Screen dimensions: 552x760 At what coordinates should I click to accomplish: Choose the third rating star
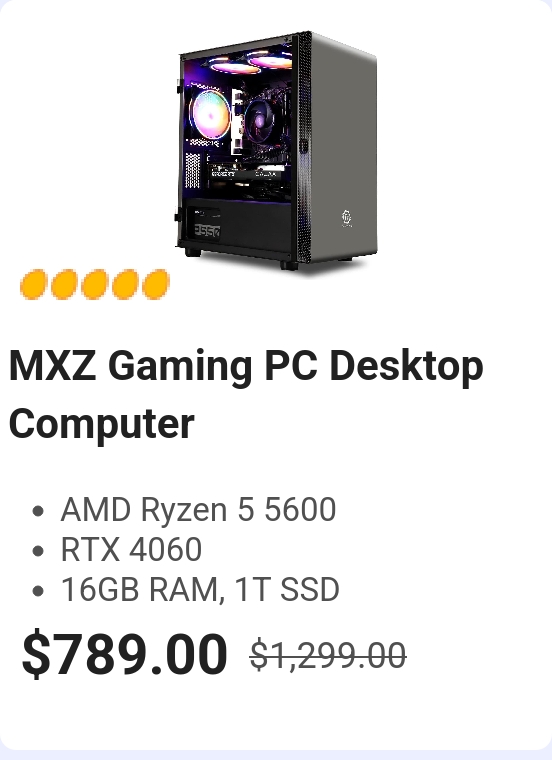coord(94,285)
